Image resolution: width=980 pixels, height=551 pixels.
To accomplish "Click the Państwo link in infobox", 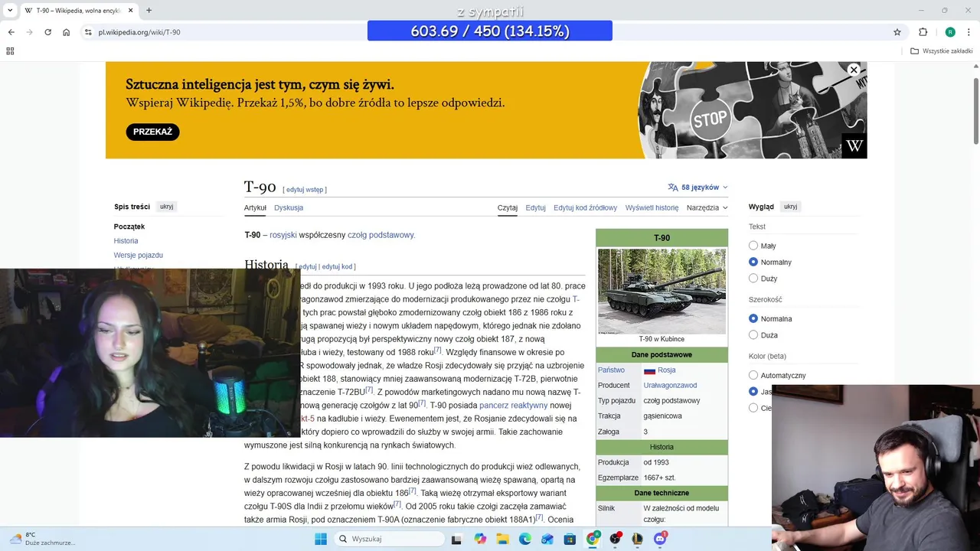I will tap(611, 370).
